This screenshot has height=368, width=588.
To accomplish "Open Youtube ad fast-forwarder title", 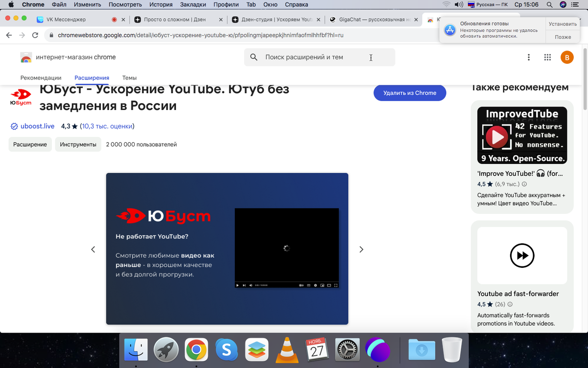I will point(518,293).
